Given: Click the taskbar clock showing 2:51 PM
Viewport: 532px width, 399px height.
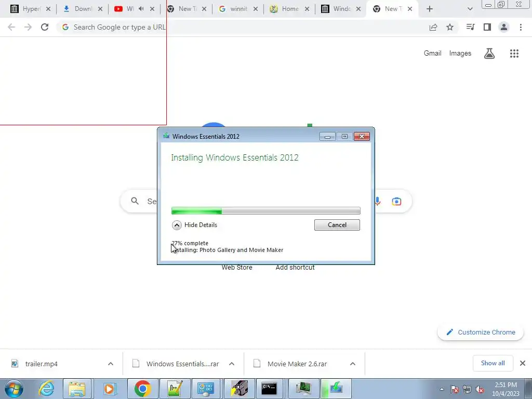Looking at the screenshot, I should [x=506, y=389].
